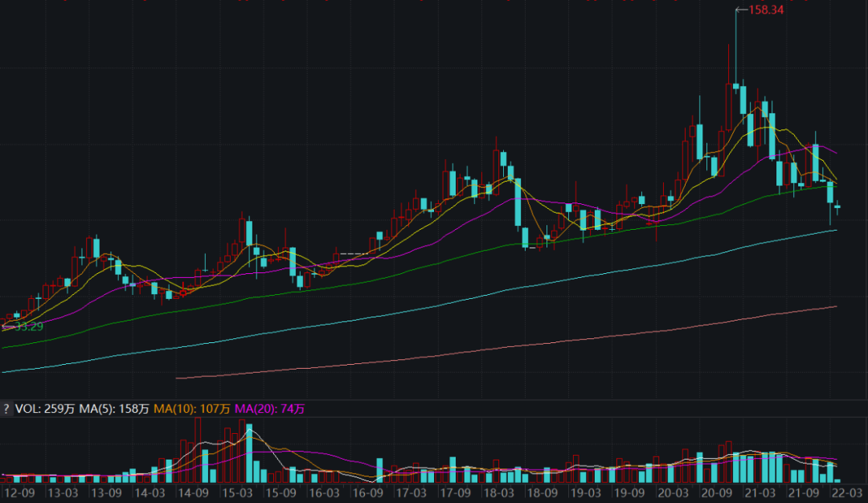Click the 17-03 date on the time axis
Screen dimensions: 868x503
[411, 493]
